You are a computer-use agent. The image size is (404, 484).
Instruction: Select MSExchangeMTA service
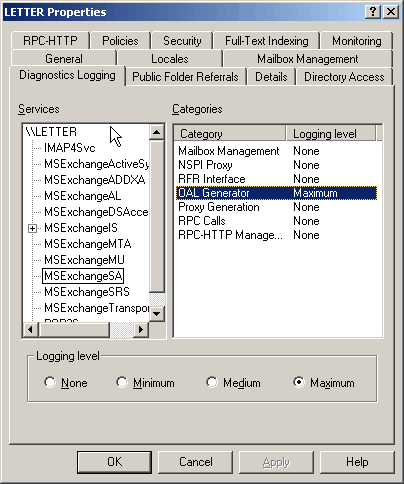click(88, 244)
